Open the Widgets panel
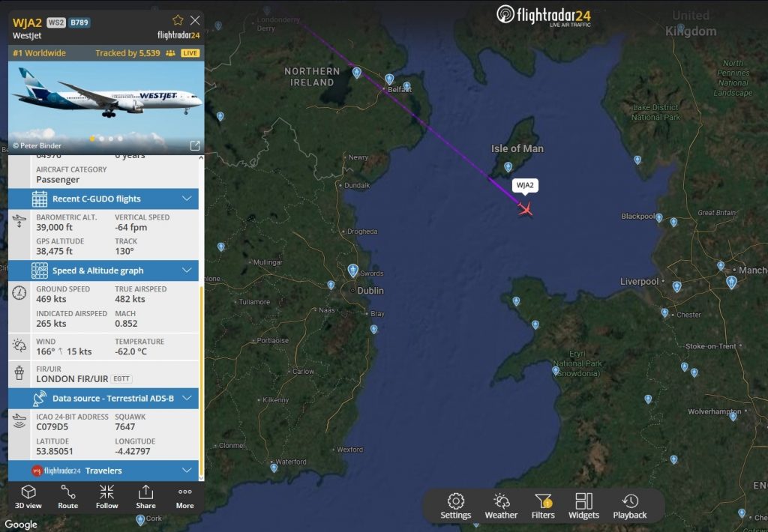Image resolution: width=768 pixels, height=532 pixels. point(583,506)
